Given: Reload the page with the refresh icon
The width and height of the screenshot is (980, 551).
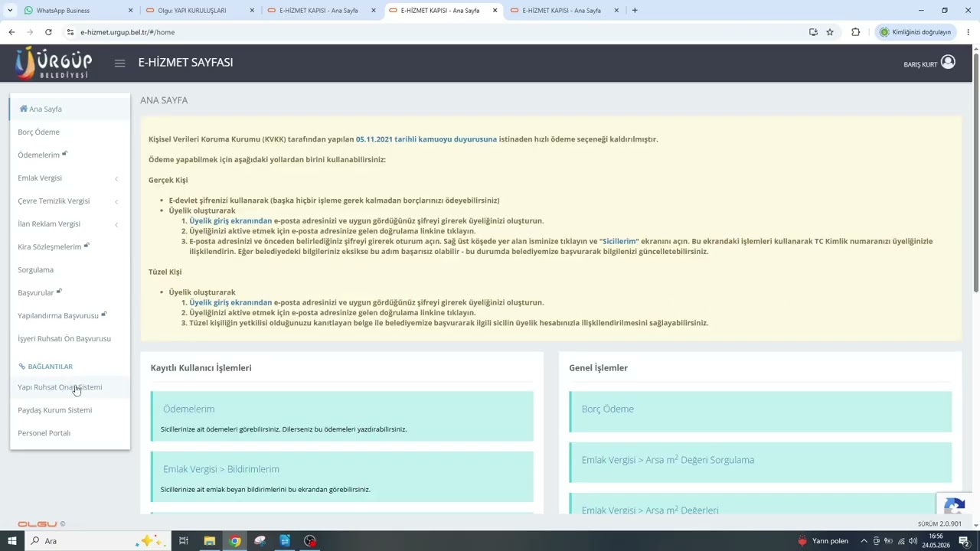Looking at the screenshot, I should pos(48,32).
